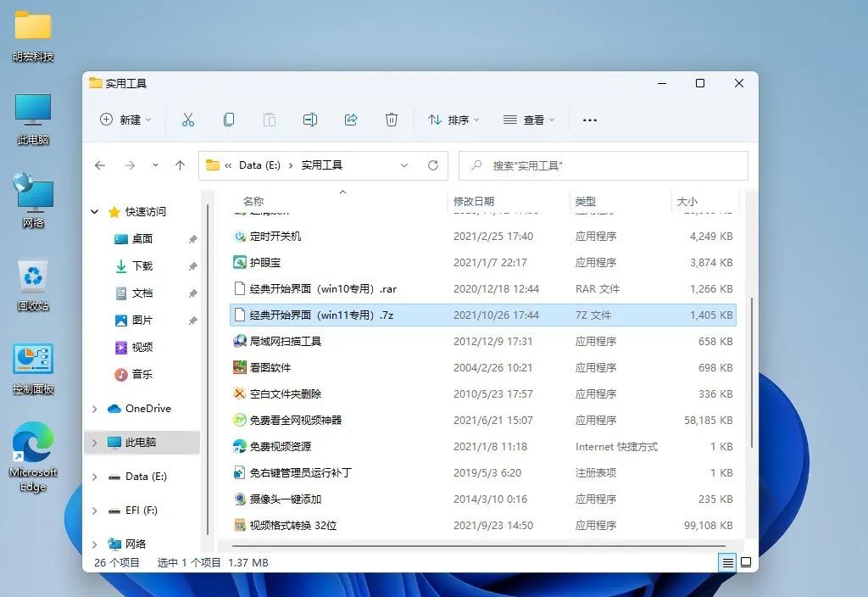Viewport: 868px width, 597px height.
Task: Select 文档 in quick access
Action: pyautogui.click(x=142, y=293)
